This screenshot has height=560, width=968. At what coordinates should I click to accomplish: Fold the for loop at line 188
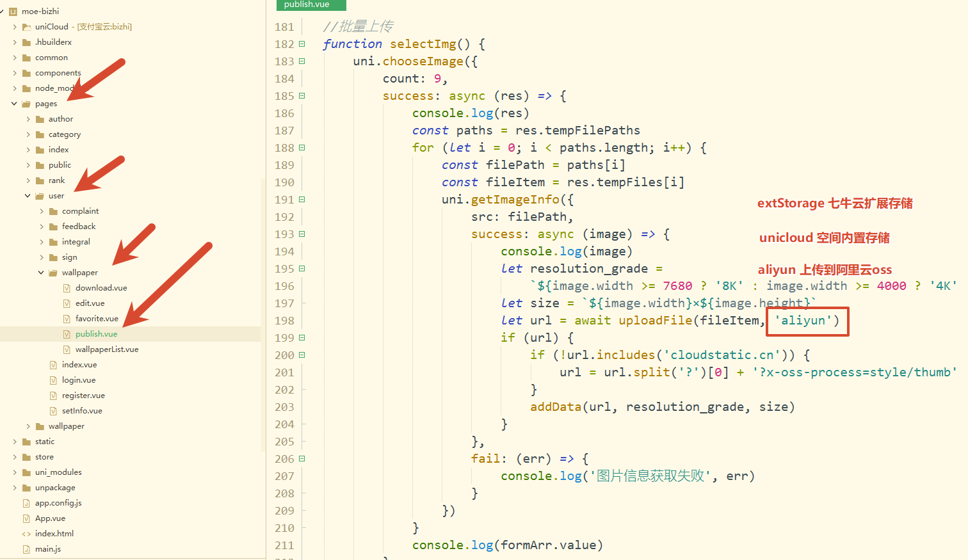click(x=302, y=148)
